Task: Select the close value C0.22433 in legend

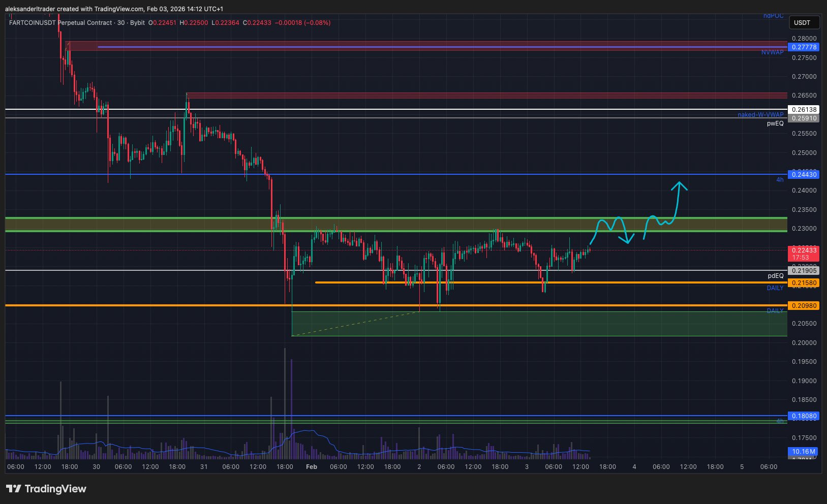Action: point(257,23)
